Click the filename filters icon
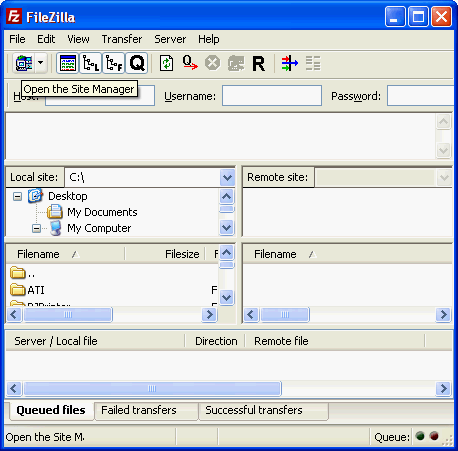 pyautogui.click(x=313, y=63)
